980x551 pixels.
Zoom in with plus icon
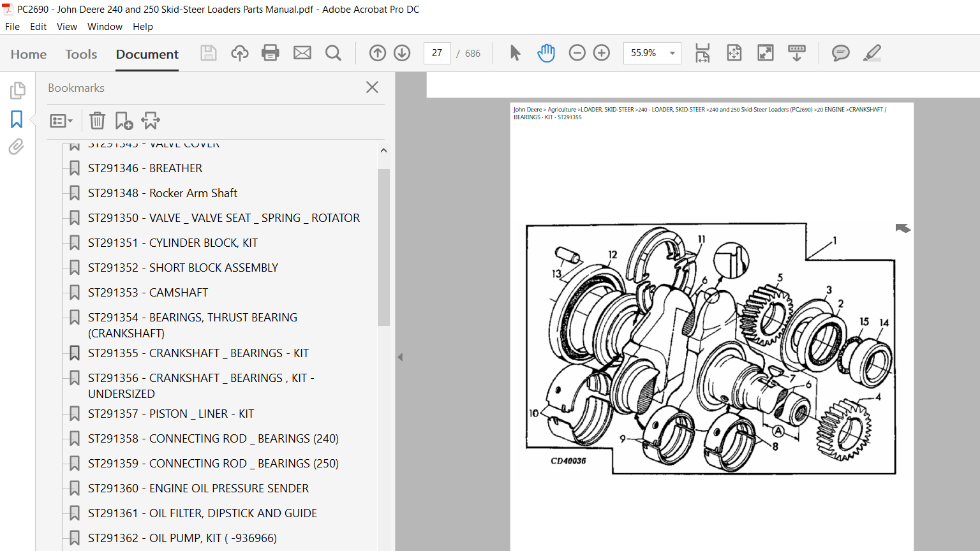[x=602, y=53]
